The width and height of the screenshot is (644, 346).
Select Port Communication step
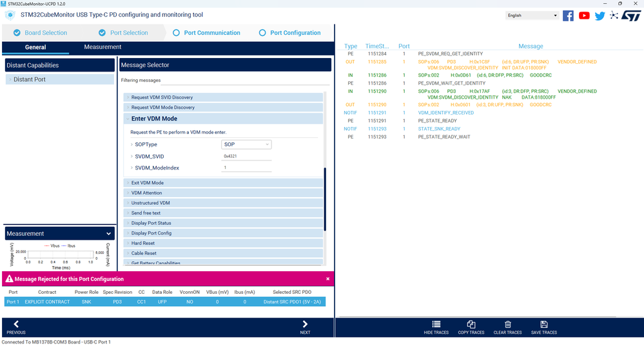[x=206, y=33]
